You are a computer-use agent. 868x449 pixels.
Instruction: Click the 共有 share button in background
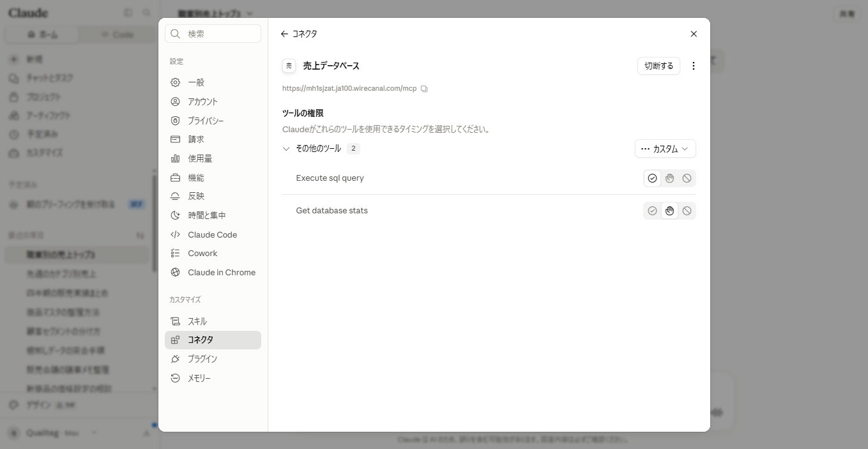pyautogui.click(x=847, y=14)
